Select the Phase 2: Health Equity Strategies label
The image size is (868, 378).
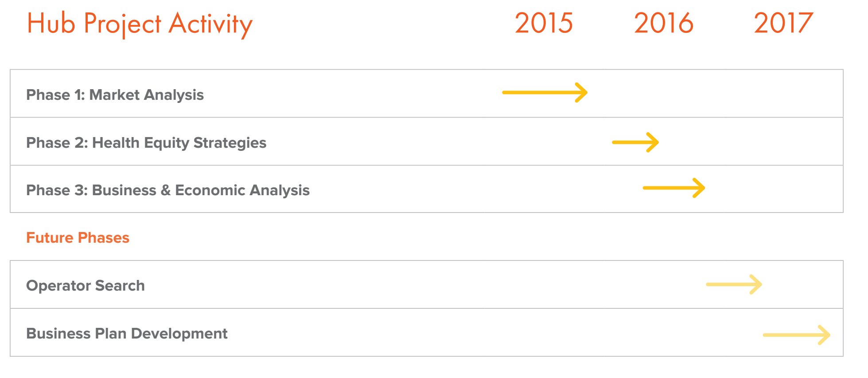[x=146, y=143]
